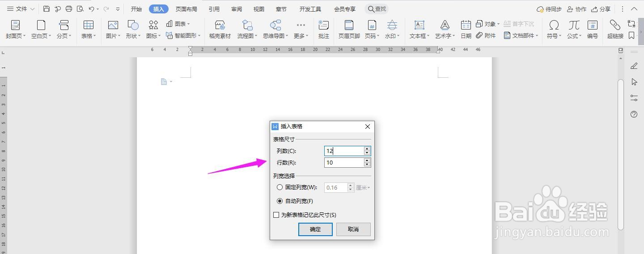Switch to 开发工具 tab
Image resolution: width=644 pixels, height=254 pixels.
coord(310,9)
